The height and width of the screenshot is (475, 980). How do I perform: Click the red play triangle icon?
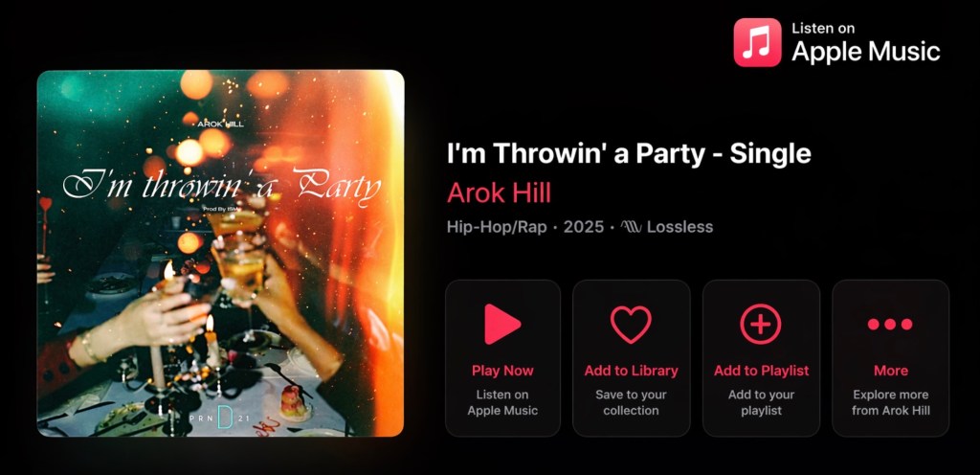click(x=501, y=324)
